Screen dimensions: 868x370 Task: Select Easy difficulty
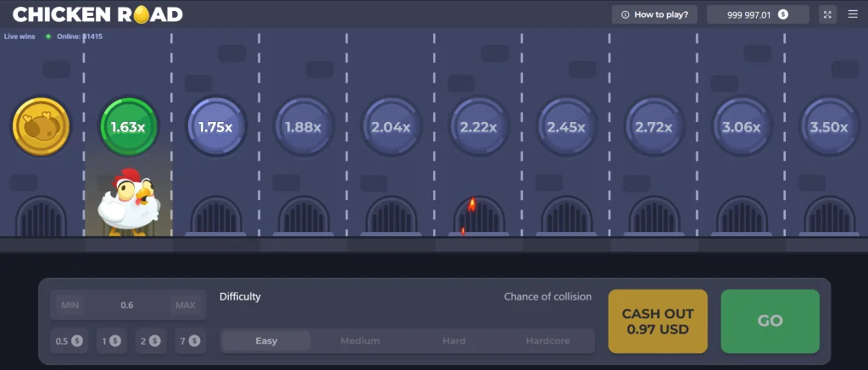pos(266,340)
